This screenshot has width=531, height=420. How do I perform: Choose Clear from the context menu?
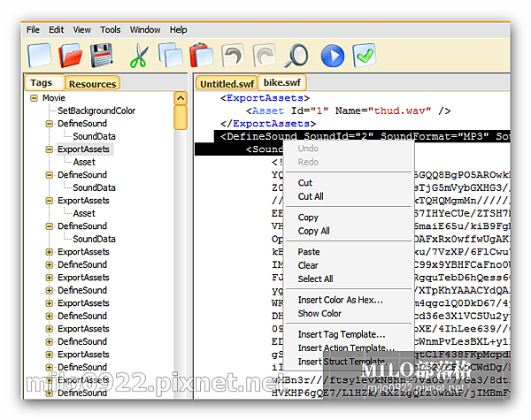[x=349, y=265]
